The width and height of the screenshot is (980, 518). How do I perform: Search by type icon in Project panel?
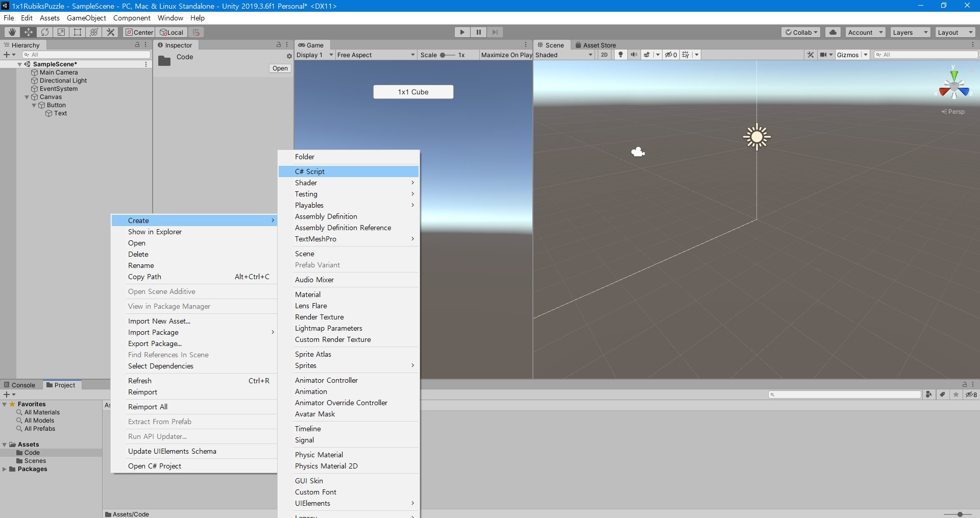click(929, 394)
